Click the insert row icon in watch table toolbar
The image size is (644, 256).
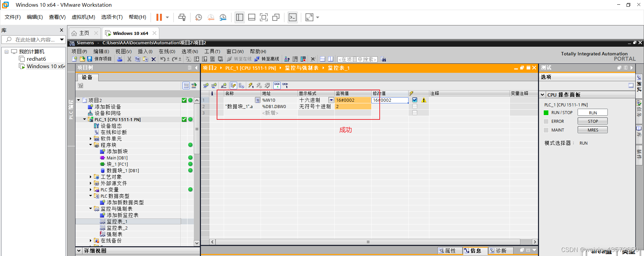click(206, 86)
